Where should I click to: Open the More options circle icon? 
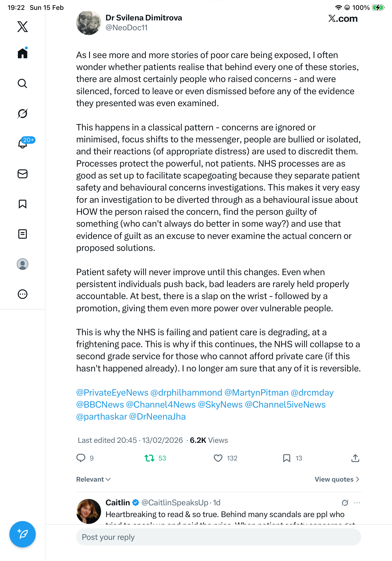tap(23, 294)
